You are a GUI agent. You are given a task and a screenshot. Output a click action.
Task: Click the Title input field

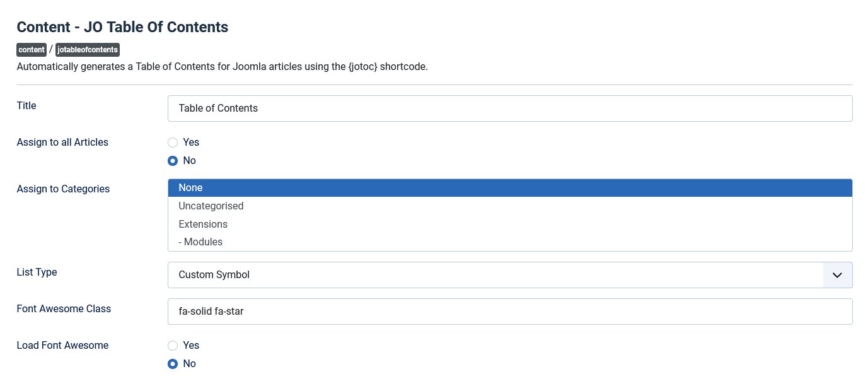coord(441,108)
